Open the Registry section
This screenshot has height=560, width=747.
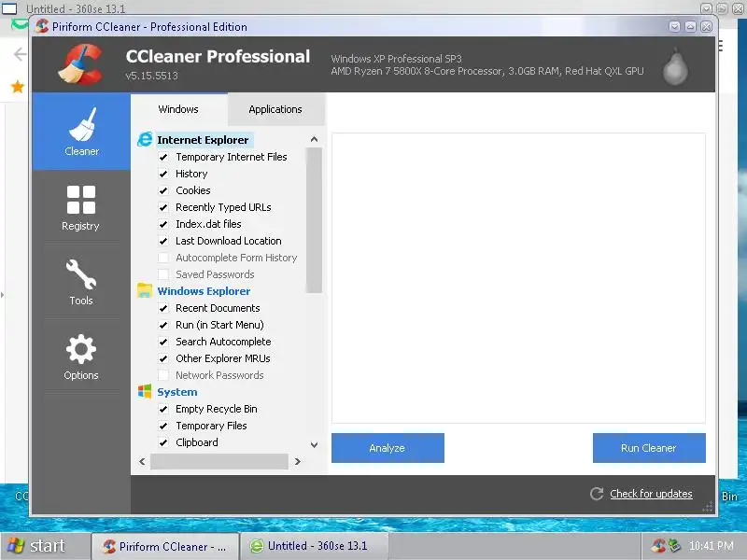pos(80,208)
